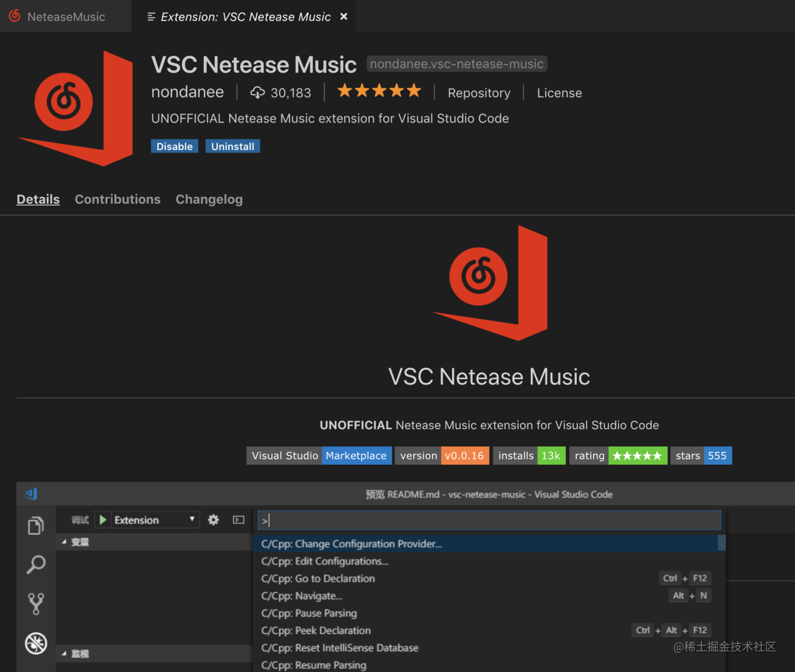Select C/Cpp: Edit Configurations...
The image size is (795, 672).
coord(485,561)
